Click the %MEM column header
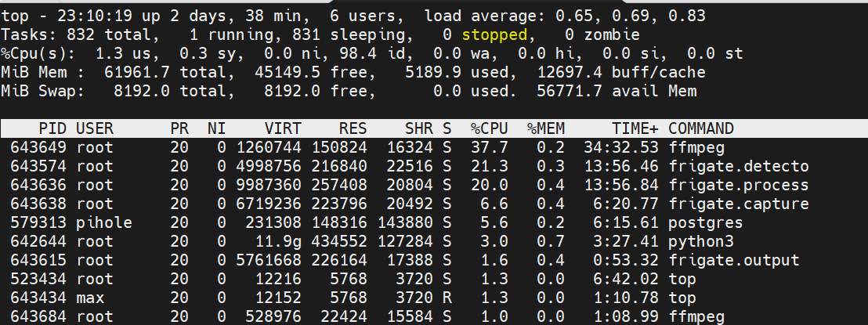Viewport: 868px width, 325px height. 546,128
